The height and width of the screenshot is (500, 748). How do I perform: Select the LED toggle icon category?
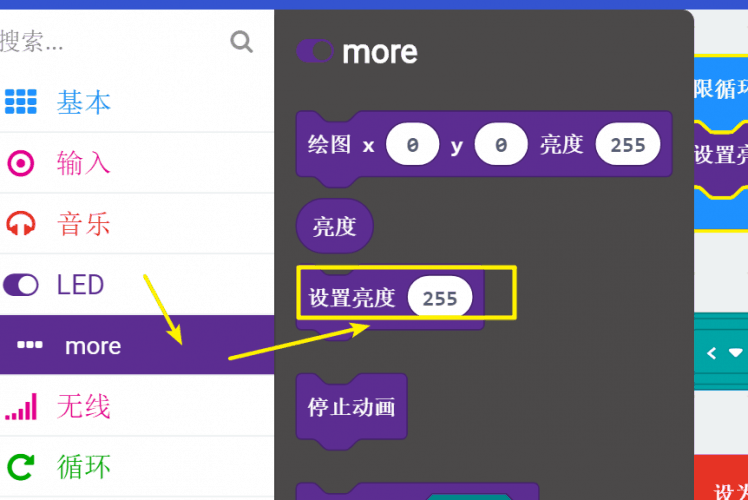tap(21, 285)
